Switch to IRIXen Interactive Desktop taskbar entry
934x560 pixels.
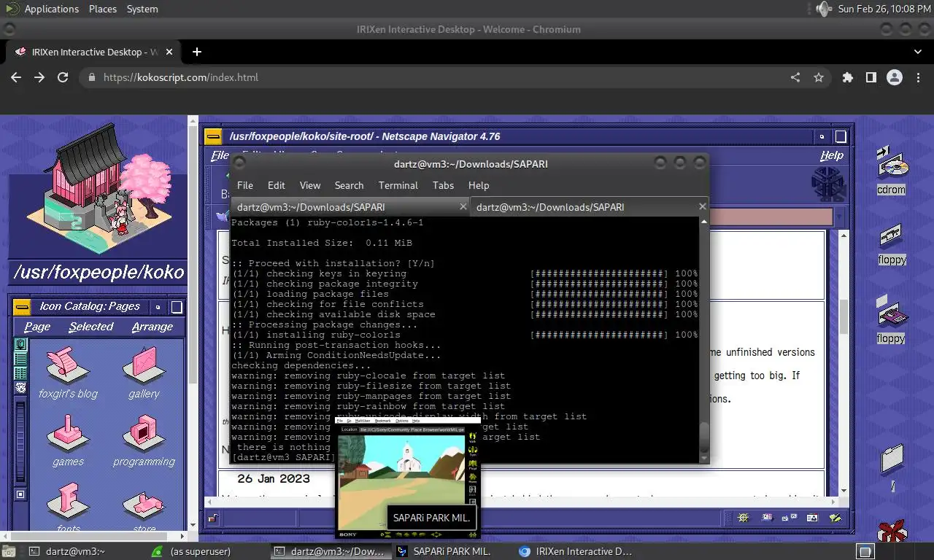(576, 551)
